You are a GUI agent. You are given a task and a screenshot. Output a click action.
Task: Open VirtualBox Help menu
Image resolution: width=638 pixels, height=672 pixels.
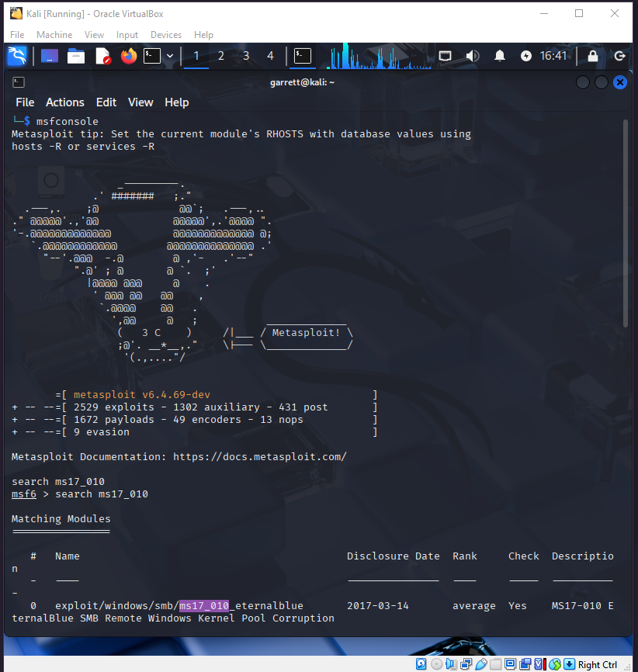[203, 35]
